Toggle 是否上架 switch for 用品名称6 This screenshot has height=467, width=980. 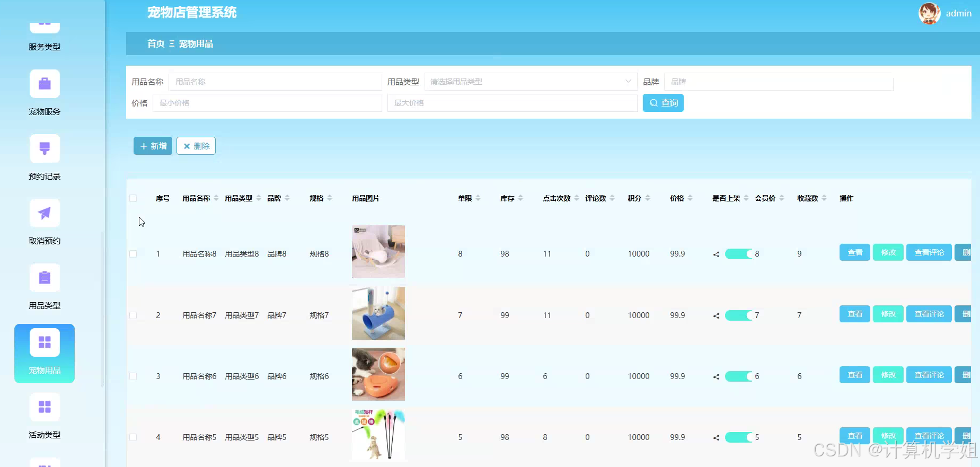click(739, 376)
